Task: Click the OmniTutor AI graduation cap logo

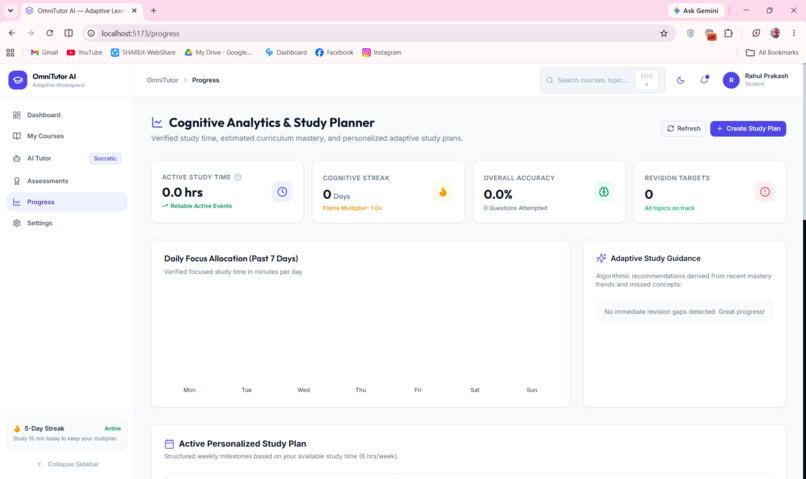Action: [x=17, y=80]
